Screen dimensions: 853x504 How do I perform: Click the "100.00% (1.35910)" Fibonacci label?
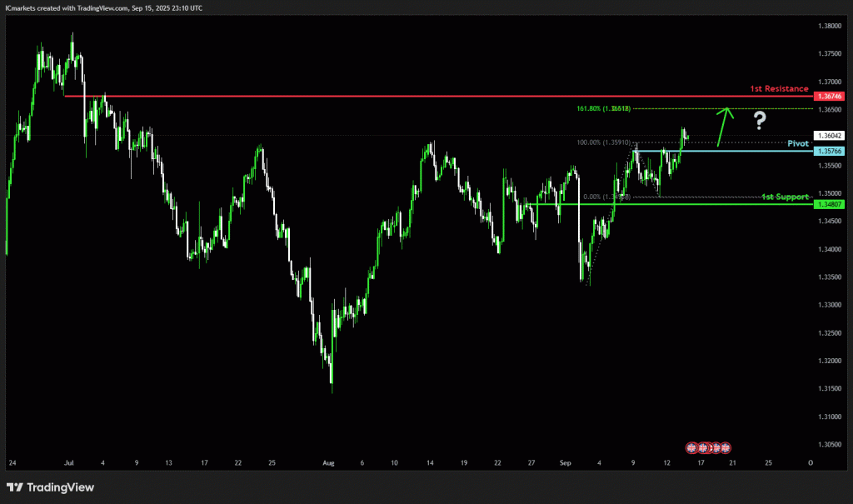click(x=604, y=142)
